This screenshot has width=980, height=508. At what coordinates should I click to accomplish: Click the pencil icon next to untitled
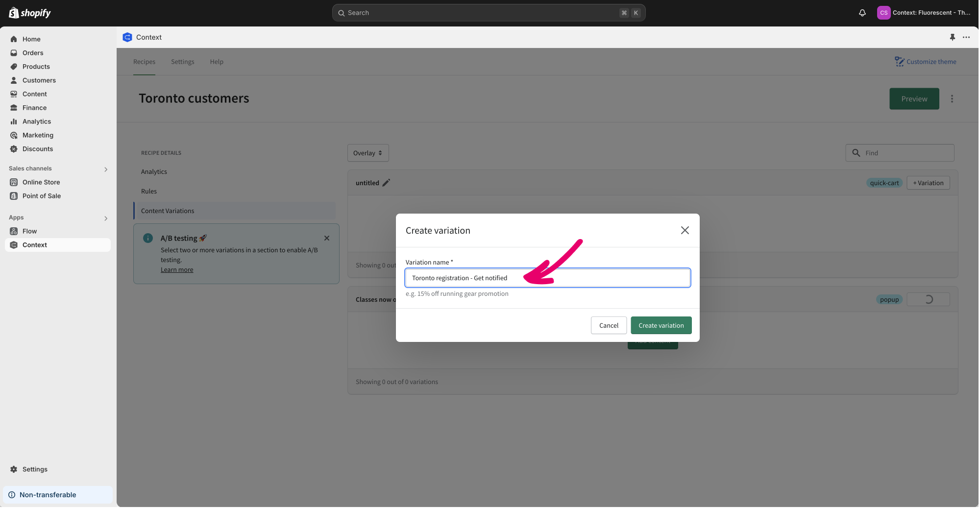pyautogui.click(x=386, y=183)
